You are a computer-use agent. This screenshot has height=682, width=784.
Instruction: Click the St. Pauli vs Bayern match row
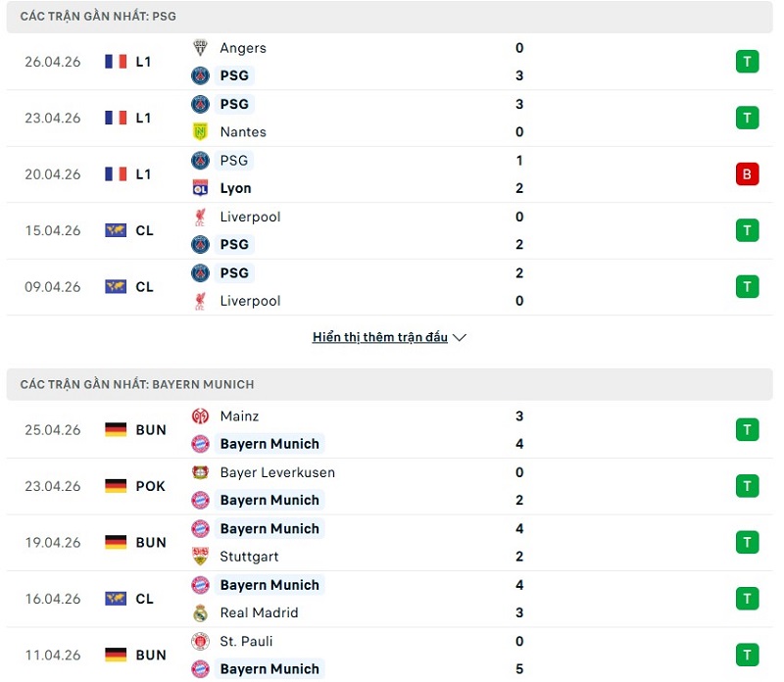(x=392, y=655)
